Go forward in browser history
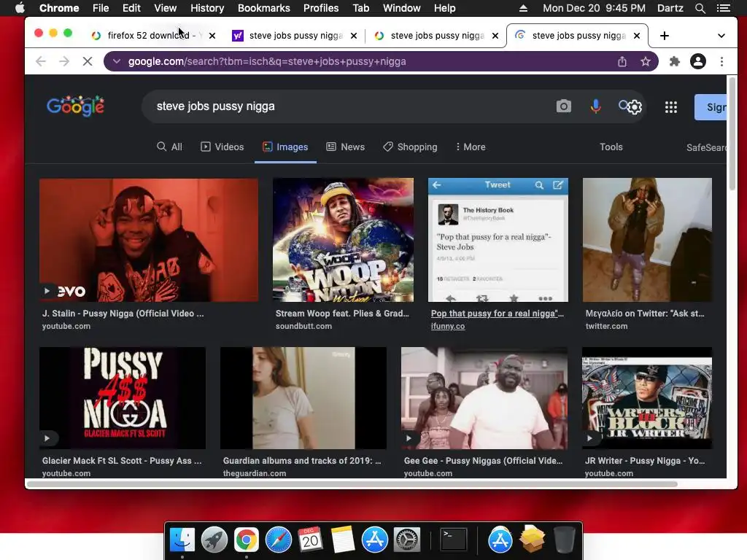The image size is (747, 560). (x=64, y=61)
